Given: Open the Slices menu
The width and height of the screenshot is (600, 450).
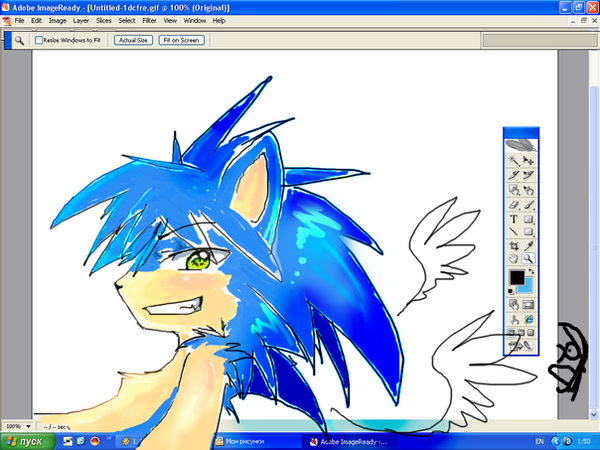Looking at the screenshot, I should click(104, 21).
